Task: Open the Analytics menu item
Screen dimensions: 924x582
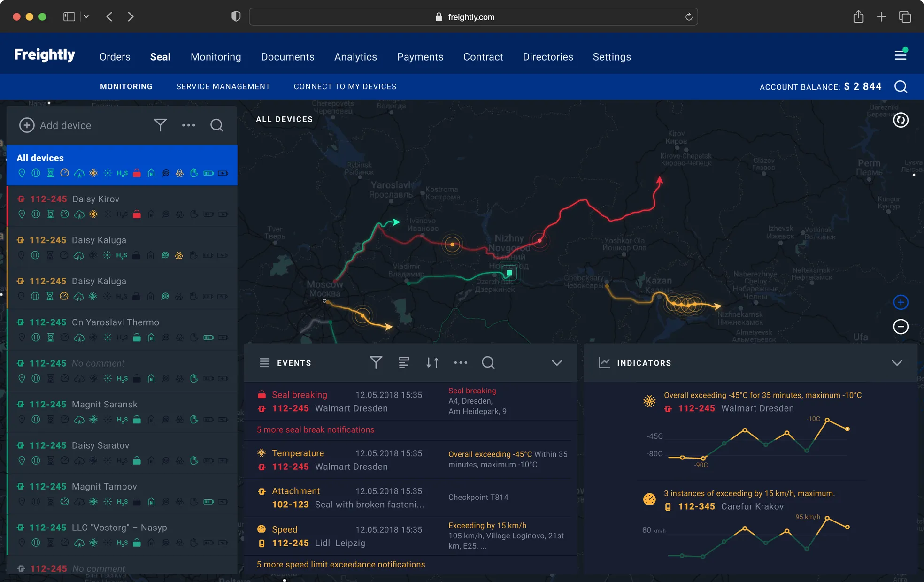Action: coord(355,57)
